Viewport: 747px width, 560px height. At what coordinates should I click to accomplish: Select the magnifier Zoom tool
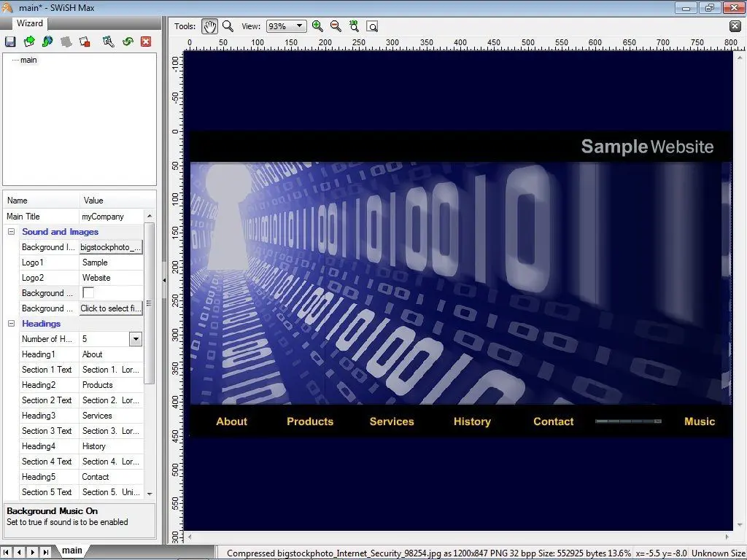click(228, 26)
